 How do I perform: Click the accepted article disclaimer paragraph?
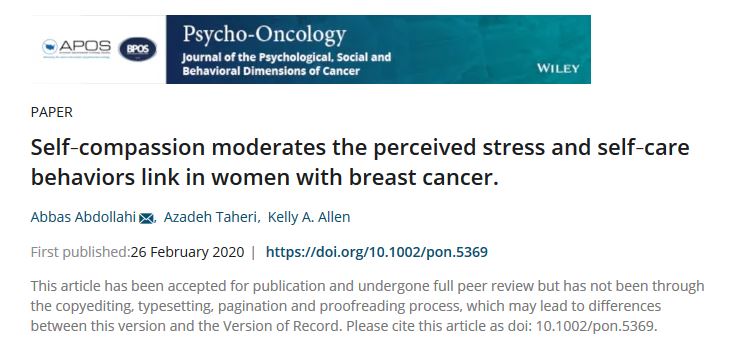[x=367, y=306]
